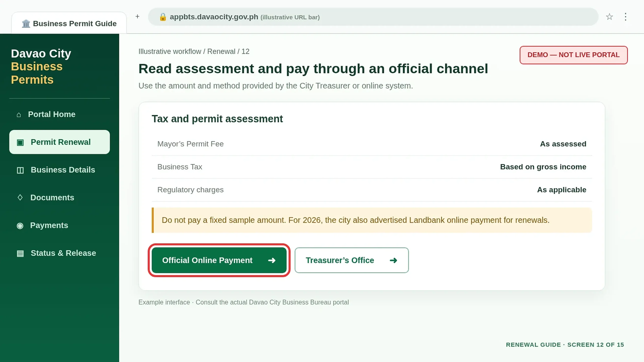Select the Business Permit Guide tab
644x362 pixels.
click(x=69, y=23)
